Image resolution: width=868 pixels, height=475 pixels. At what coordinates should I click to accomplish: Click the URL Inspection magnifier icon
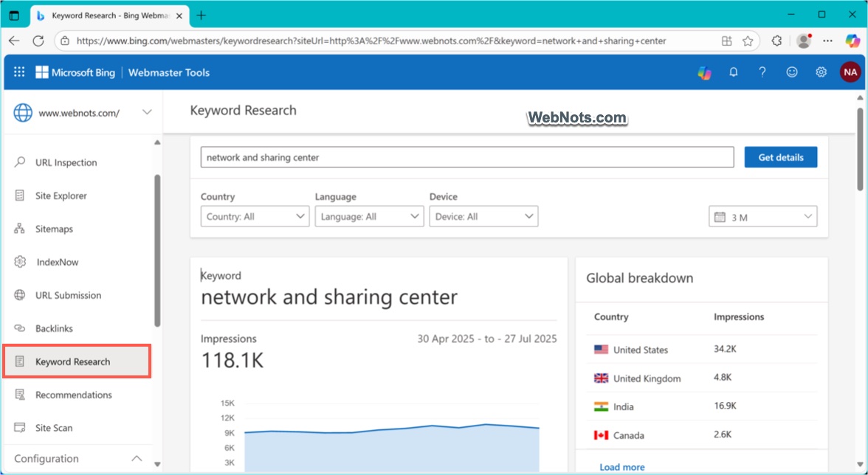20,162
